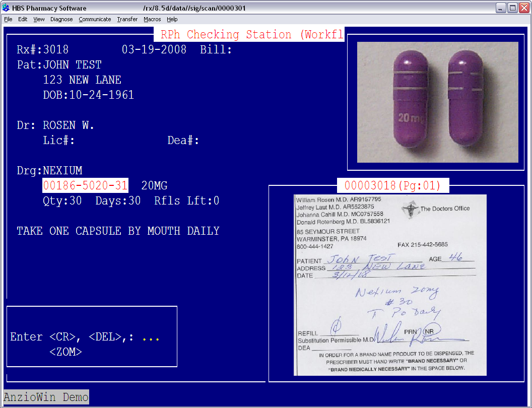Click the address 123 NEW LANE

(82, 80)
